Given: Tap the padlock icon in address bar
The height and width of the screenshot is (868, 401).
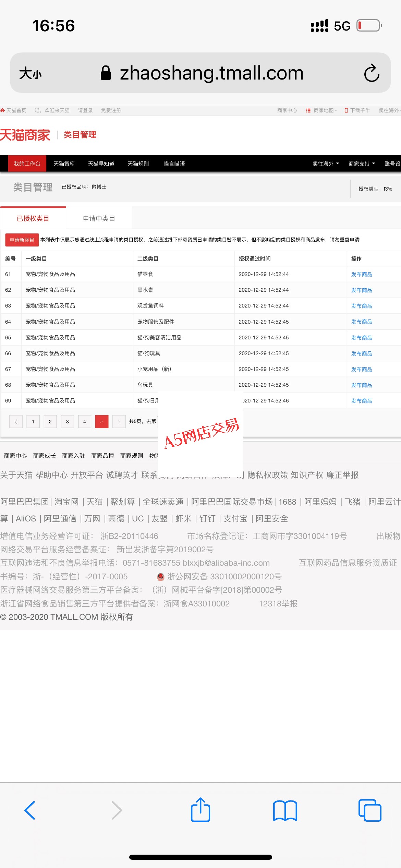Looking at the screenshot, I should pyautogui.click(x=106, y=73).
